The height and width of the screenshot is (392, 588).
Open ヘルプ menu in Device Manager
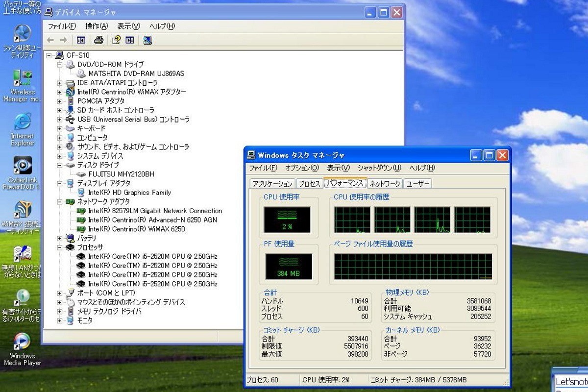pos(162,26)
